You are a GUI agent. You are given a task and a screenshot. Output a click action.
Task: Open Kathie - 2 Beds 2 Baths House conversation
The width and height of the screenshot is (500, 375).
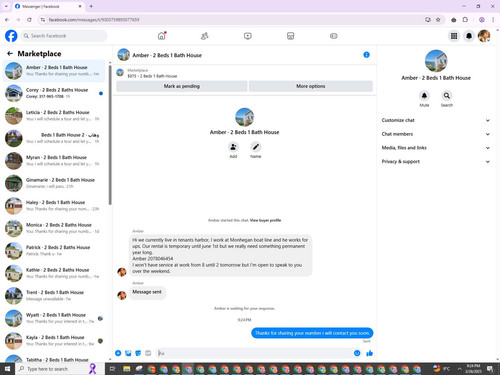pos(54,273)
